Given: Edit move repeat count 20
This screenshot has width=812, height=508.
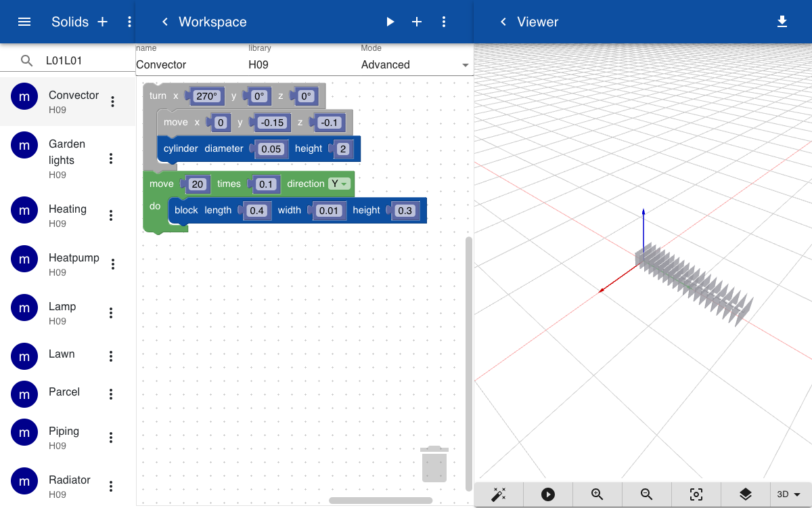Looking at the screenshot, I should tap(198, 184).
